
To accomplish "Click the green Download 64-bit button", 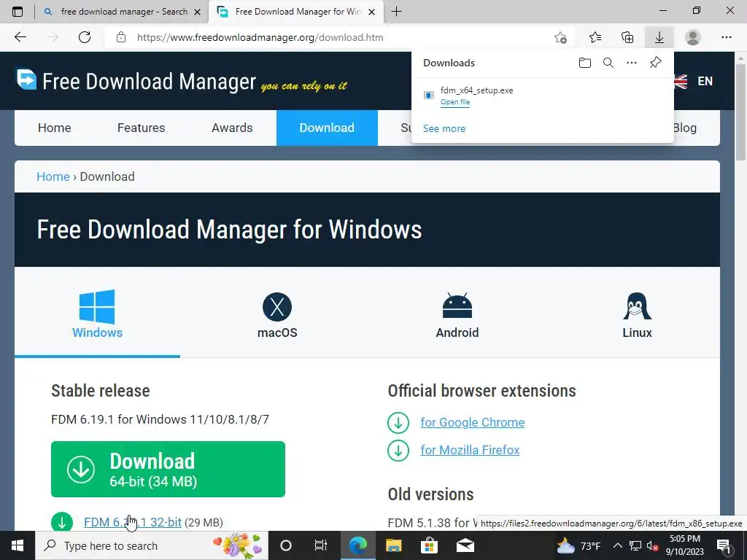I will point(169,469).
